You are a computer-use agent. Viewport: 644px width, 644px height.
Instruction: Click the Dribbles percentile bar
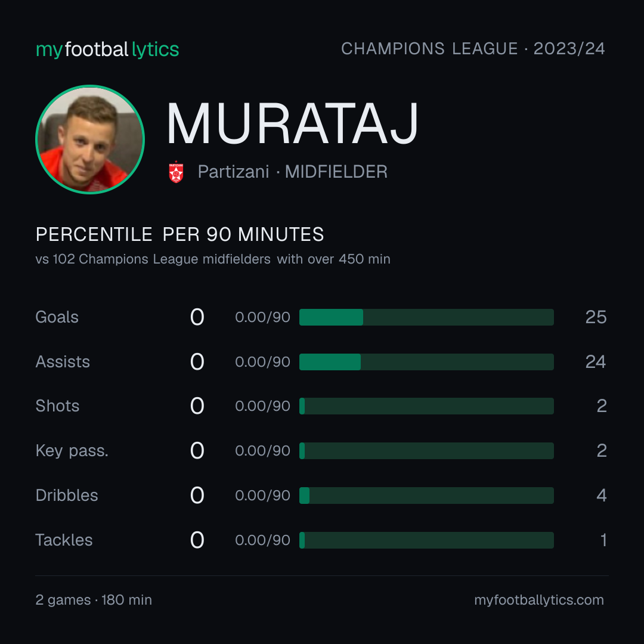(426, 496)
